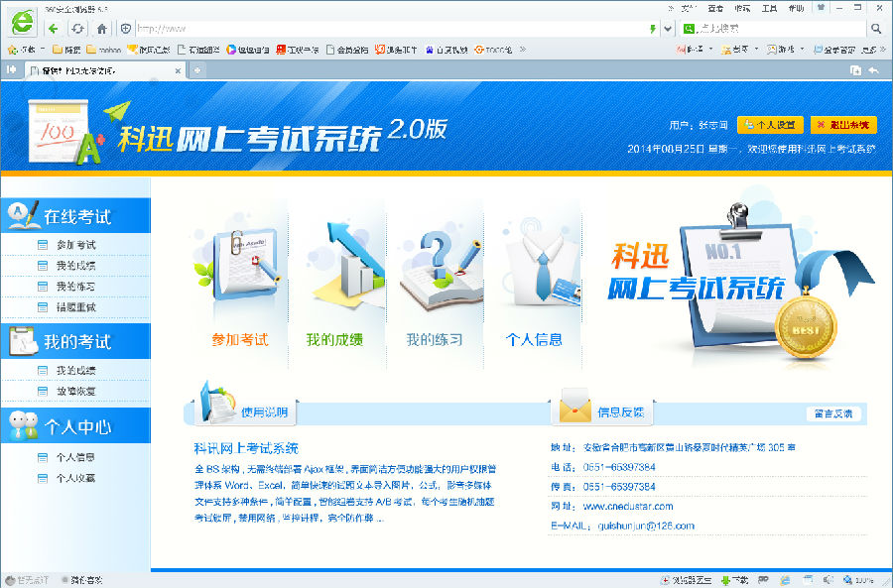Click the popup window blocker icon in the status bar

pos(808,580)
